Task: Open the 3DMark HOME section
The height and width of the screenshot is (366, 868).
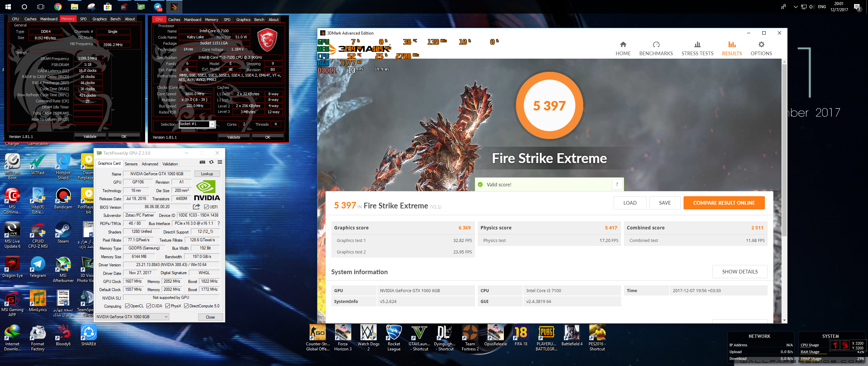Action: [623, 49]
